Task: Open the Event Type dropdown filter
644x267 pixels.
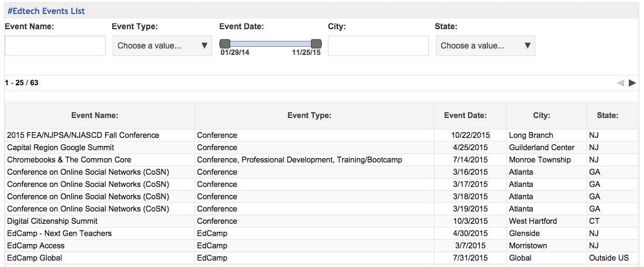Action: coord(162,46)
